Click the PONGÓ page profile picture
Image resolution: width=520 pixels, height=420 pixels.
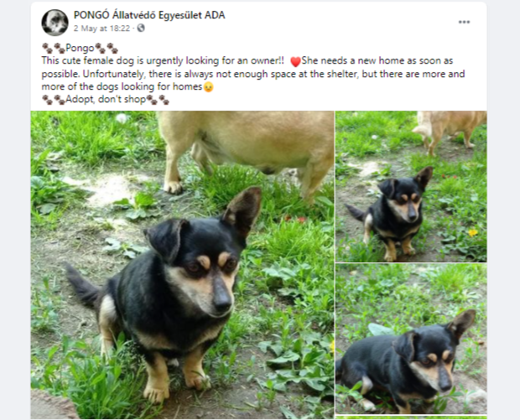pos(55,23)
